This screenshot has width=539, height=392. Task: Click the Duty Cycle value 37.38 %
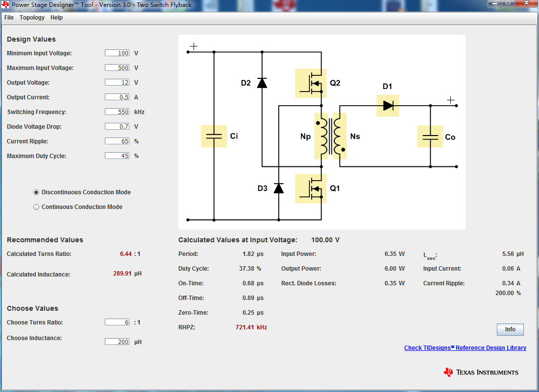(x=250, y=269)
